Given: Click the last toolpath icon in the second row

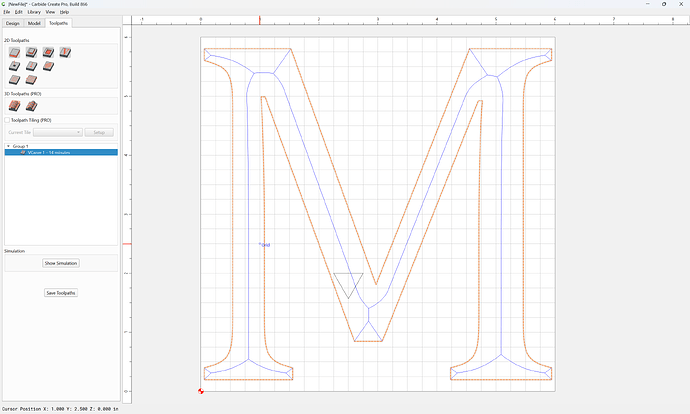Looking at the screenshot, I should pyautogui.click(x=48, y=66).
